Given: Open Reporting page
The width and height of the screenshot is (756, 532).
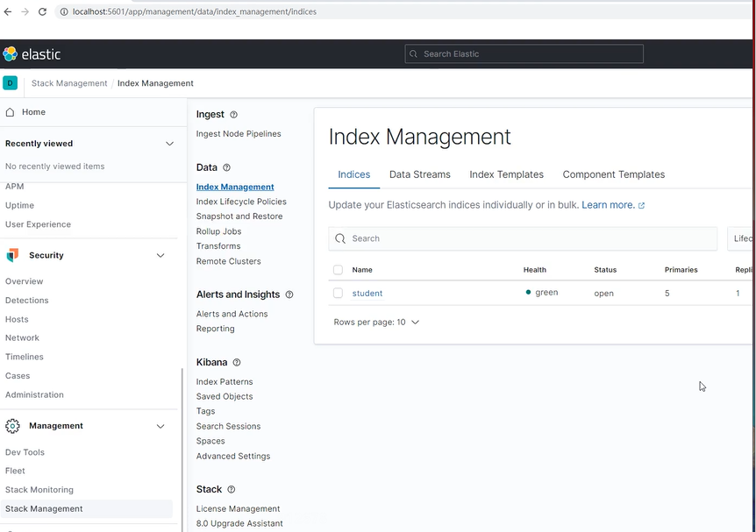Looking at the screenshot, I should (216, 329).
